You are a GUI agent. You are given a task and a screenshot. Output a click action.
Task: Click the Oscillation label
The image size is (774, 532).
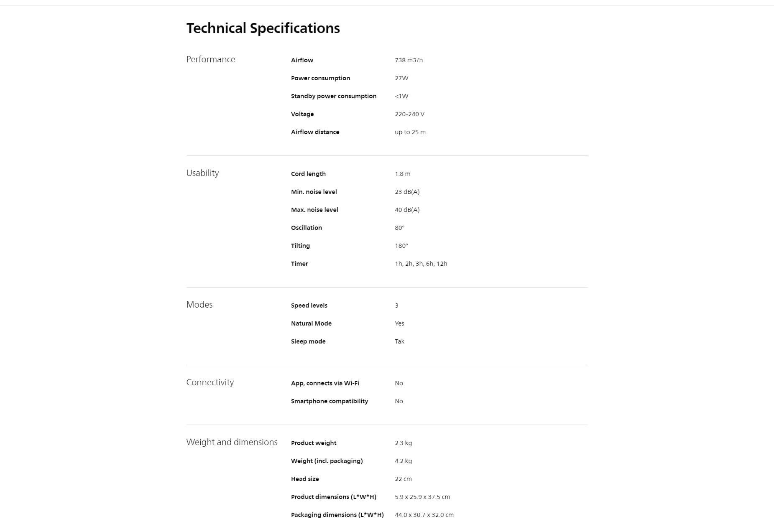(x=306, y=228)
